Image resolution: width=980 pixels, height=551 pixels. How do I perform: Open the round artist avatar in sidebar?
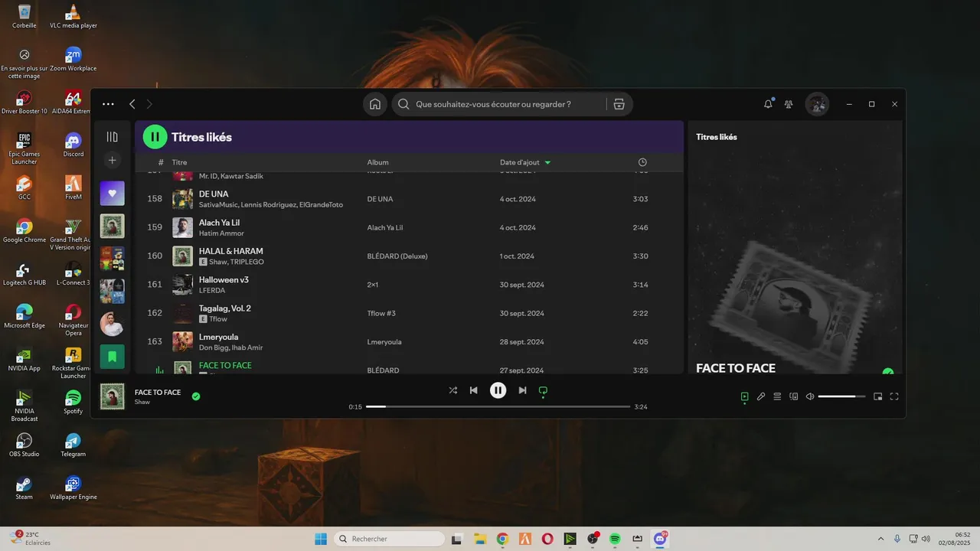pos(112,324)
